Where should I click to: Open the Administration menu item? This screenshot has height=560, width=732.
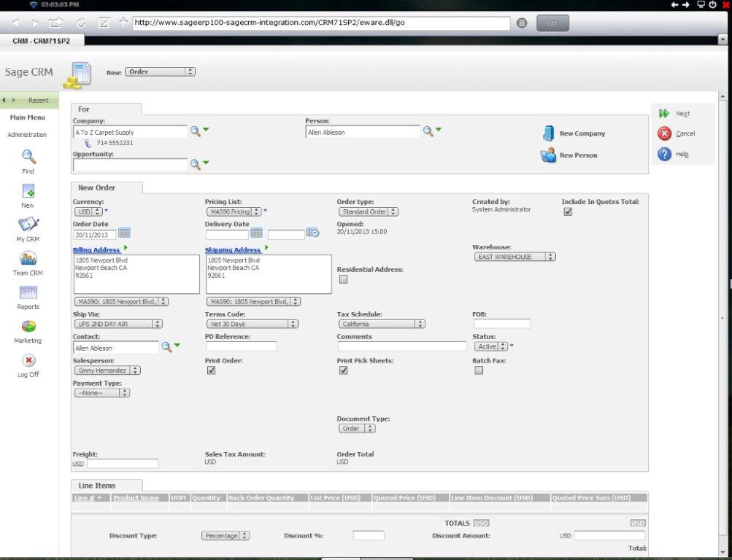(27, 135)
